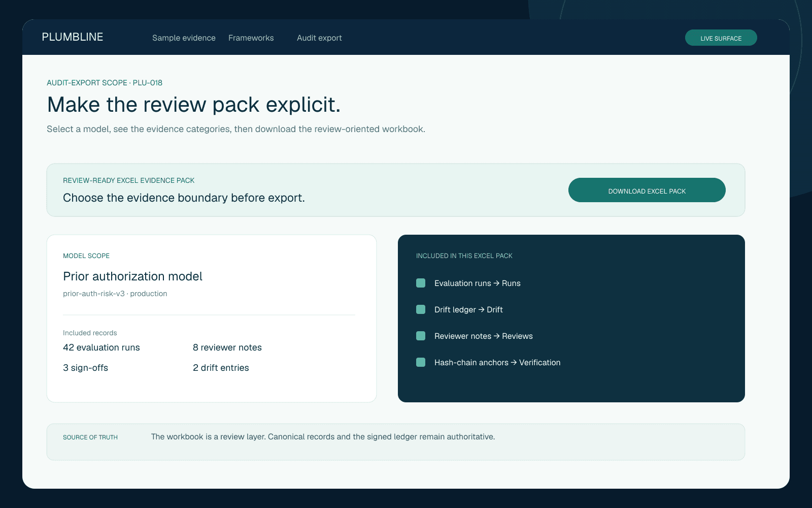Go to the Frameworks nav item
Screen dimensions: 812x508
click(x=251, y=38)
